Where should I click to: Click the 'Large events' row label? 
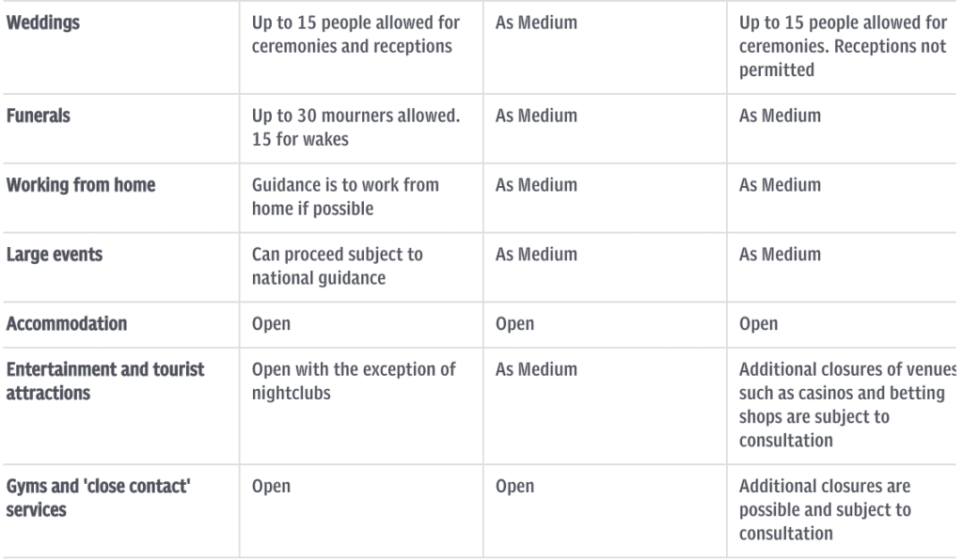pos(55,255)
